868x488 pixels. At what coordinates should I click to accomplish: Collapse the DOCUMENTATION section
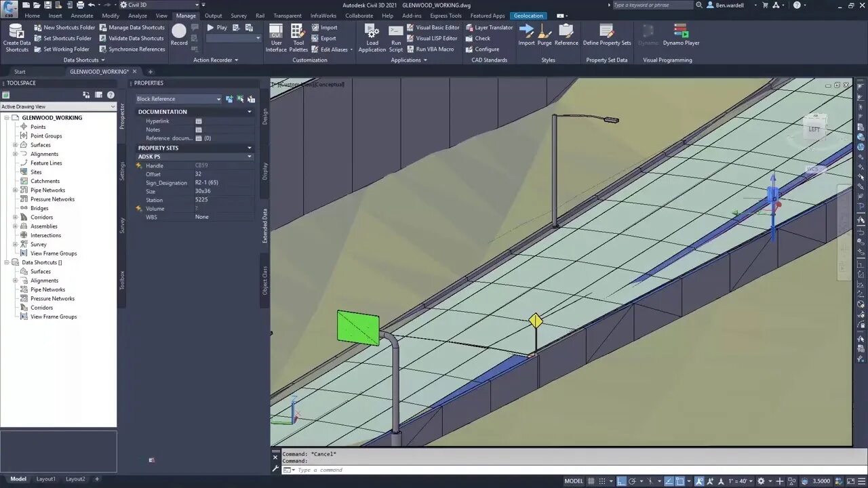[250, 112]
